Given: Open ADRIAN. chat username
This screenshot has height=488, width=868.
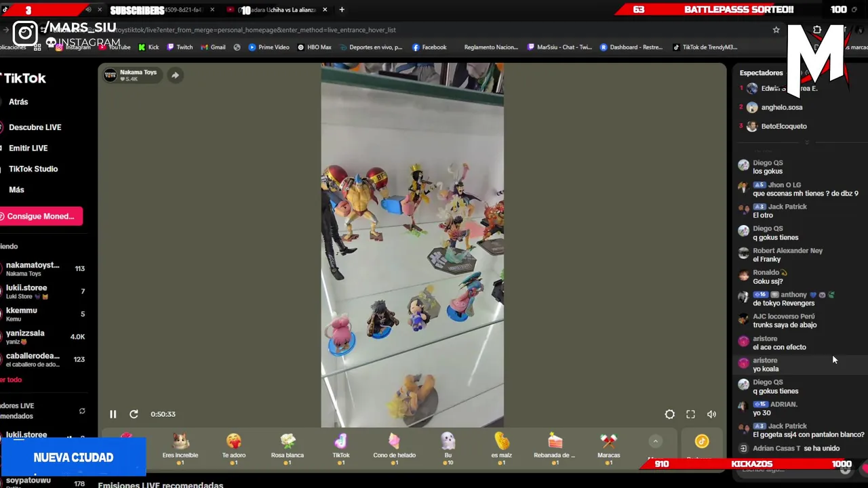Looking at the screenshot, I should [x=783, y=405].
